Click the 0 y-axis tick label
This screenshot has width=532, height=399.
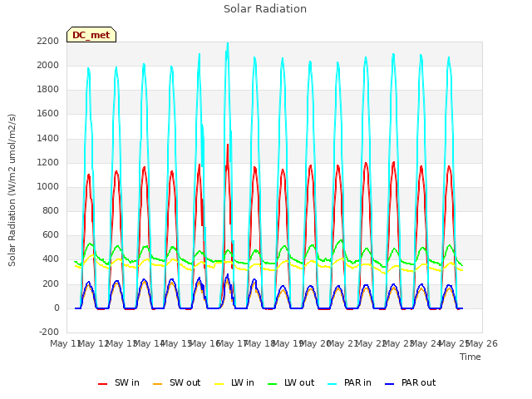coord(57,308)
